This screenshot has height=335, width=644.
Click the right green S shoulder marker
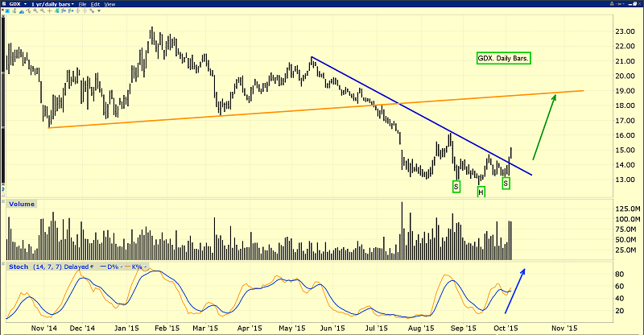[x=506, y=184]
